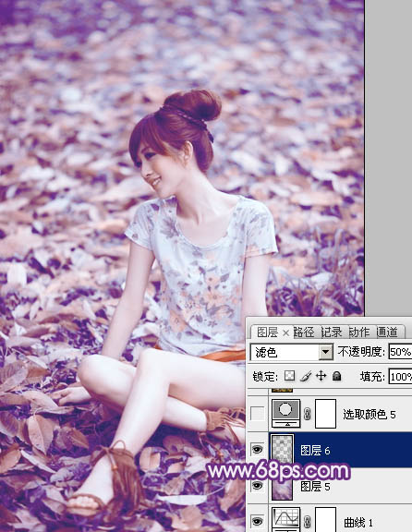This screenshot has width=412, height=532.
Task: Click the 不透明度 opacity value field
Action: (x=400, y=352)
